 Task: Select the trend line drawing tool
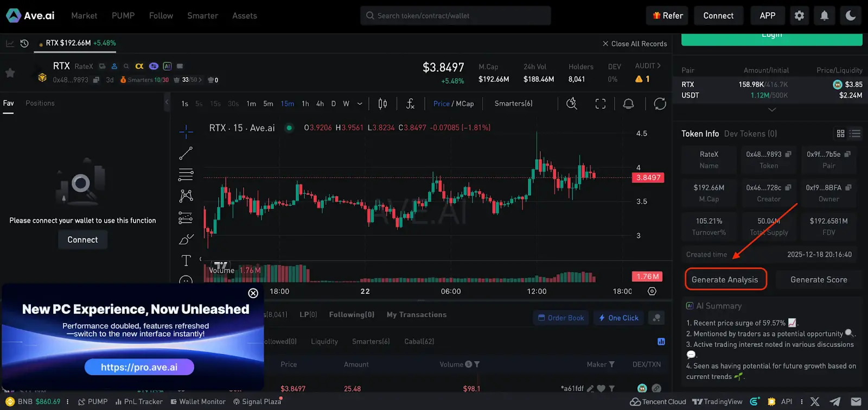click(186, 154)
